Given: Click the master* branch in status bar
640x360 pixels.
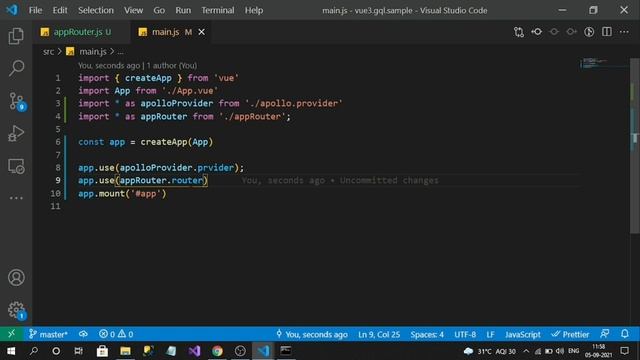Looking at the screenshot, I should 49,334.
